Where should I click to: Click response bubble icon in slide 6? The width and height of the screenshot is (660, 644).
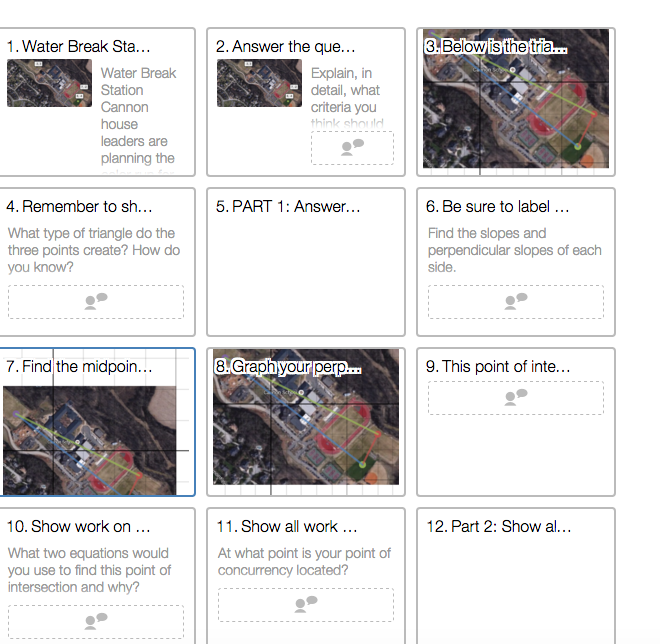point(516,301)
